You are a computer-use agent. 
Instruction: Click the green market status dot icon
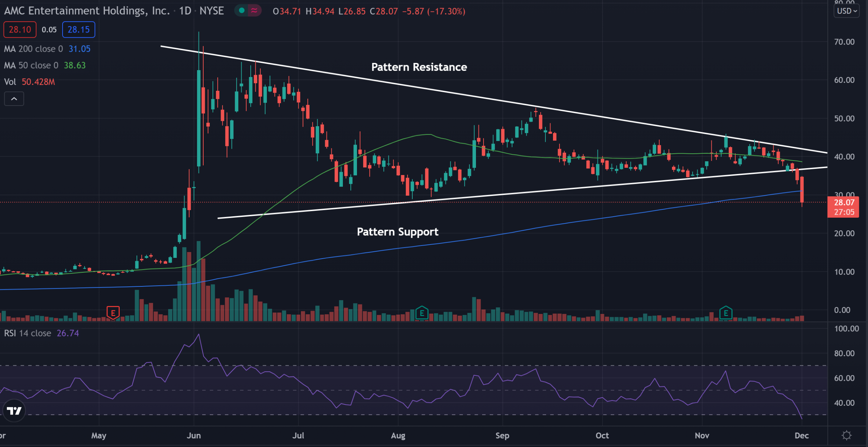click(242, 11)
